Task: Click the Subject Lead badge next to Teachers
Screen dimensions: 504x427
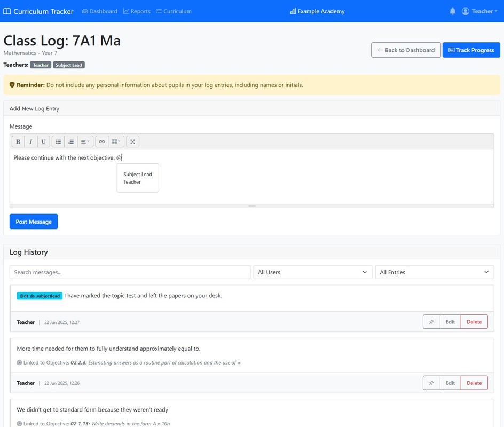Action: click(69, 65)
